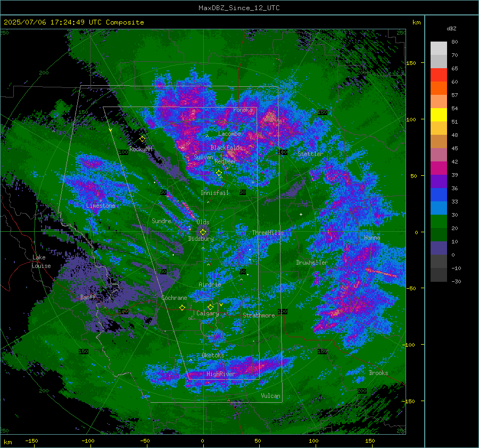Click the light blue swatch between 33 and 30
479x448 pixels.
tap(439, 208)
